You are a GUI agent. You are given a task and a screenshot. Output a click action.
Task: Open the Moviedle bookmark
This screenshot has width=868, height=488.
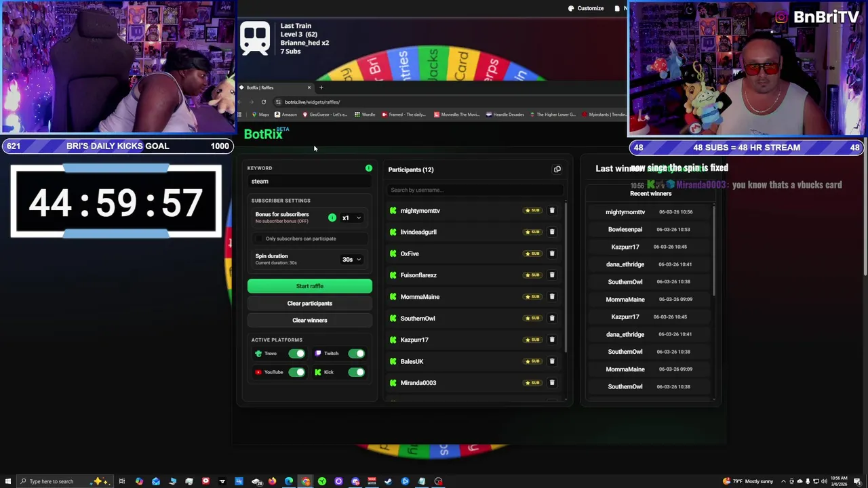click(456, 115)
